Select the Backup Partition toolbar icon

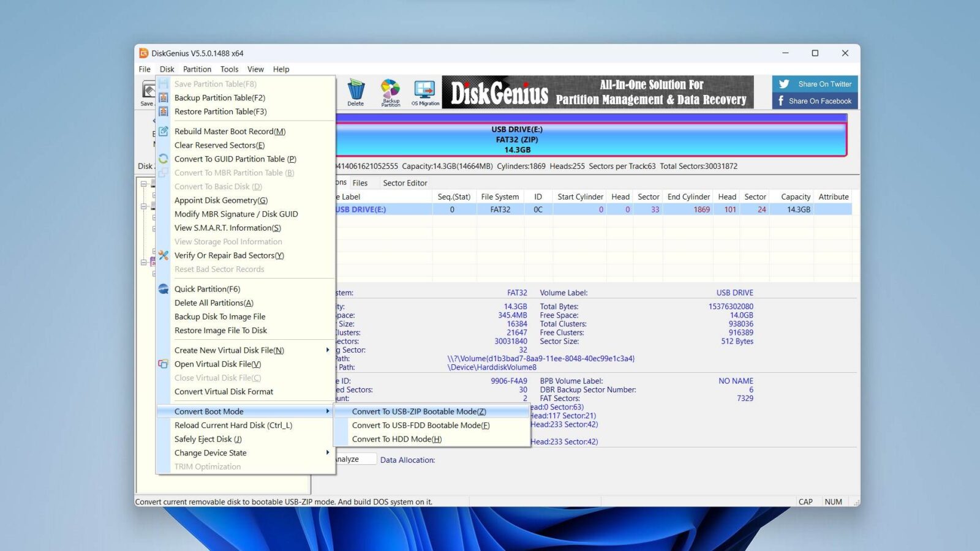pyautogui.click(x=390, y=91)
